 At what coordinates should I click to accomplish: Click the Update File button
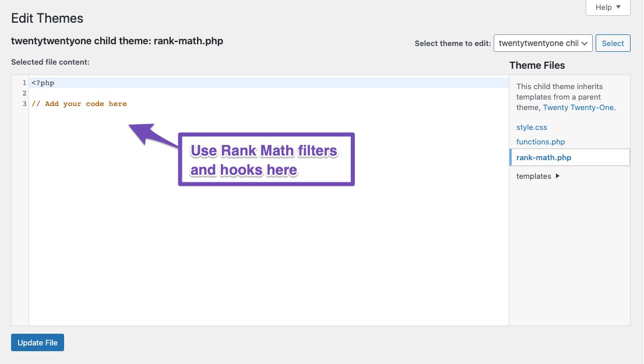[x=37, y=342]
